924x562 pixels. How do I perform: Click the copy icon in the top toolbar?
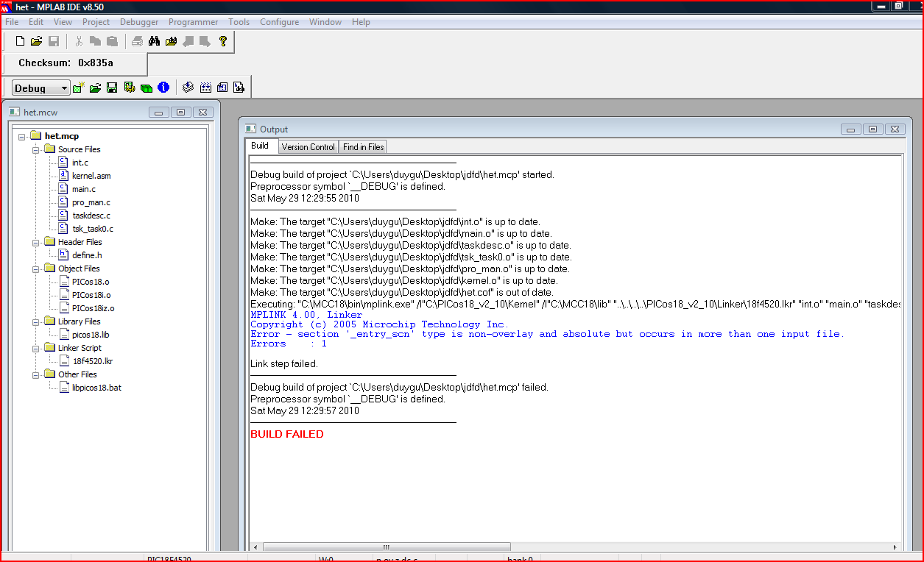pos(95,41)
